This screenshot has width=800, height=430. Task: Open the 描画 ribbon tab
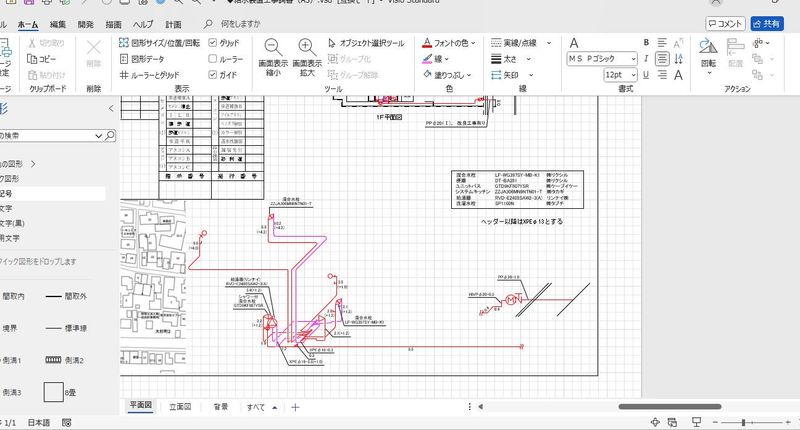coord(114,24)
